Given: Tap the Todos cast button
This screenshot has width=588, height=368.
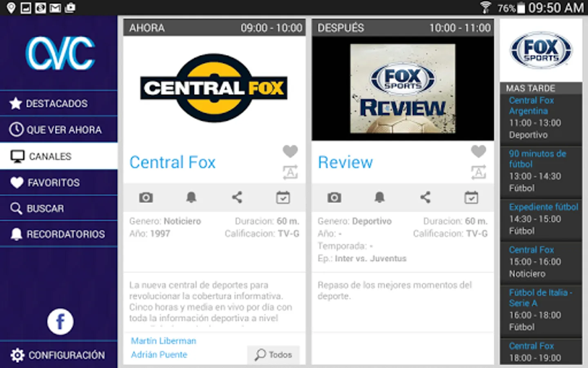Looking at the screenshot, I should coord(273,355).
